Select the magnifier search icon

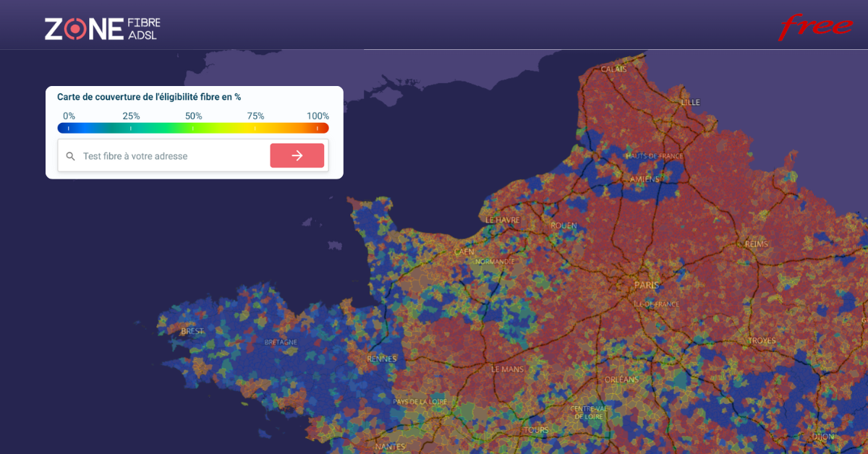[x=70, y=156]
